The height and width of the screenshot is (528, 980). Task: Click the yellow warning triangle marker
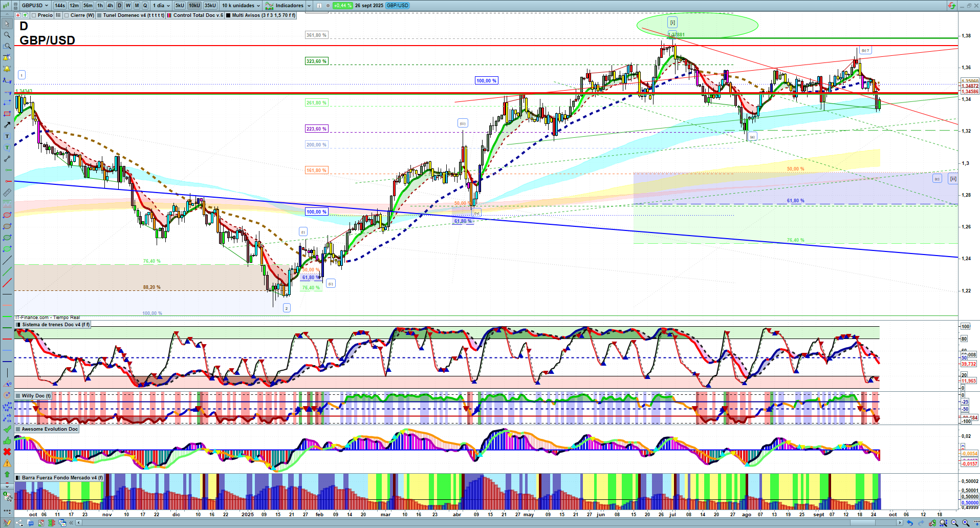(x=7, y=463)
